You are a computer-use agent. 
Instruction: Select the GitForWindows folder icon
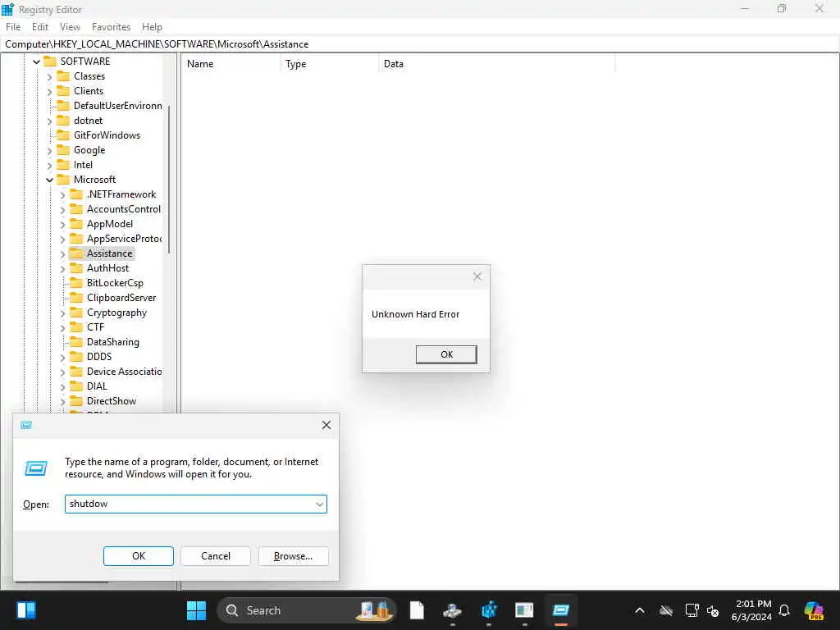point(63,135)
